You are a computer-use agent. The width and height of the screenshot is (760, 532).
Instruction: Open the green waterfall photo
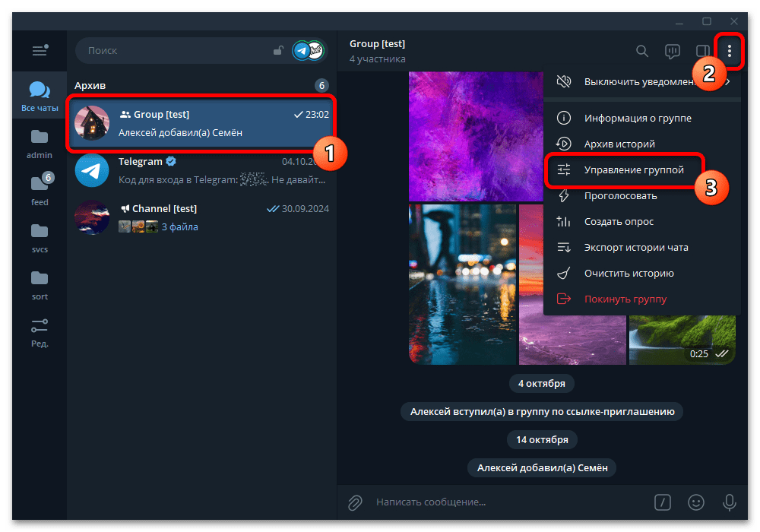point(682,340)
